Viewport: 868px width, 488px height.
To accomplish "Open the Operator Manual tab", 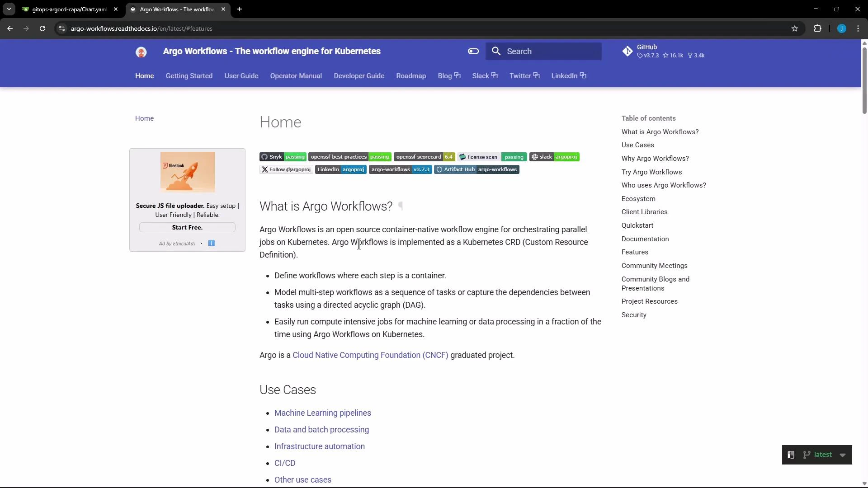I will pyautogui.click(x=296, y=76).
